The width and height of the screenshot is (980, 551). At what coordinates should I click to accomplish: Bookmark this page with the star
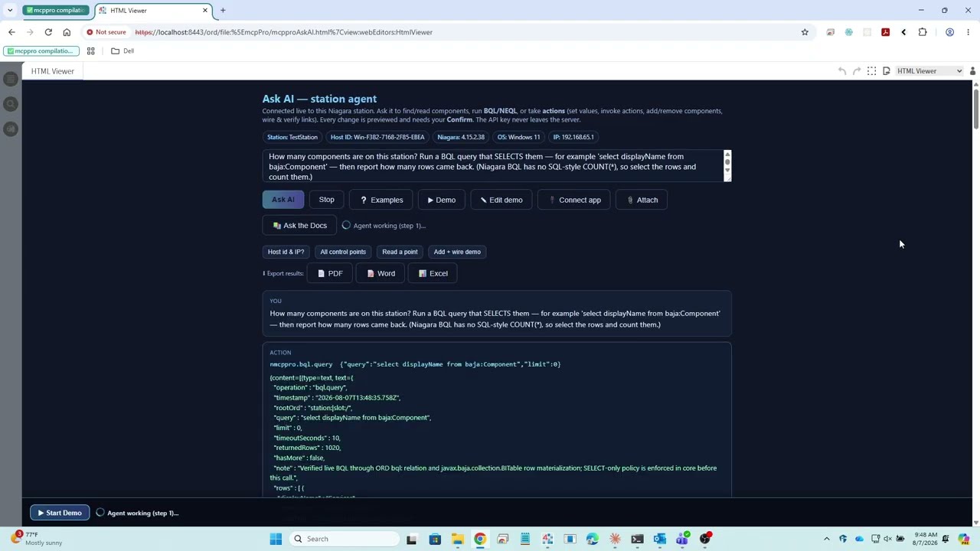(805, 32)
